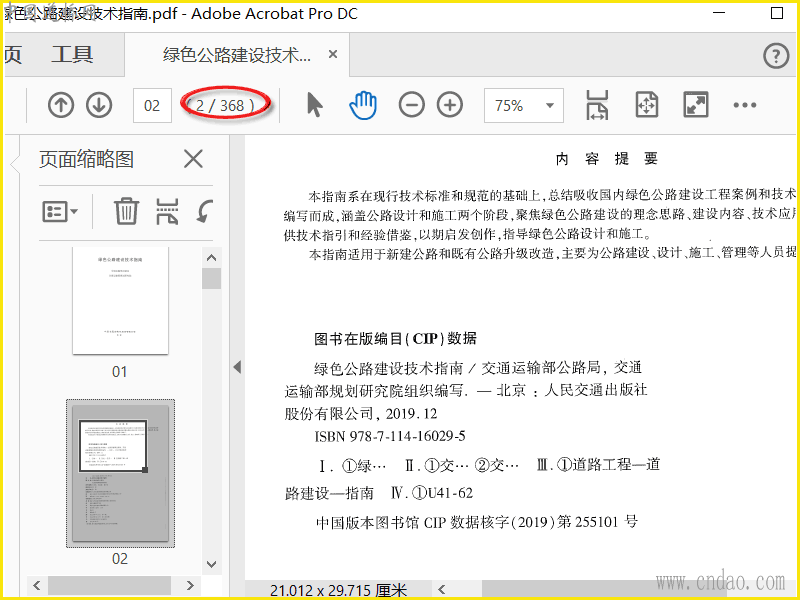800x600 pixels.
Task: Open the Help question mark icon
Action: (x=777, y=55)
